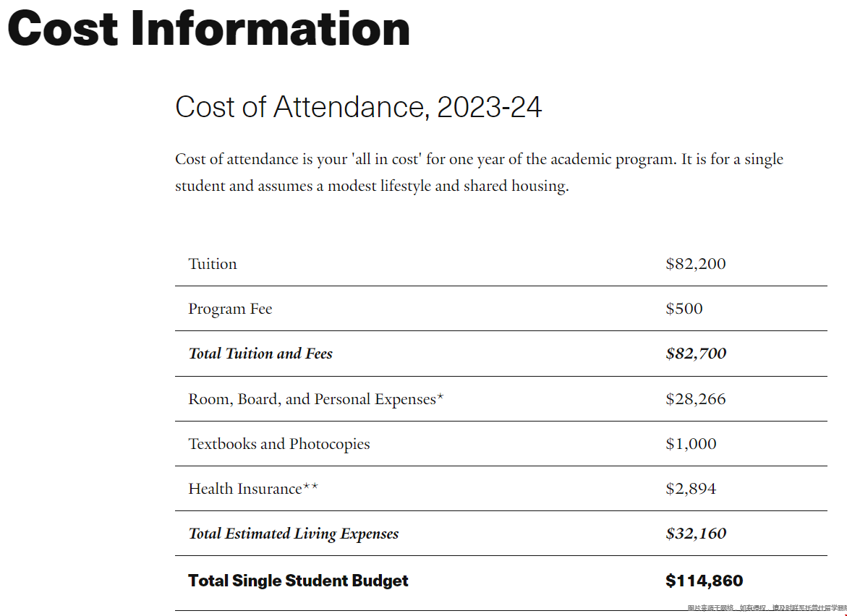
Task: Click the Program Fee row label
Action: click(x=230, y=309)
